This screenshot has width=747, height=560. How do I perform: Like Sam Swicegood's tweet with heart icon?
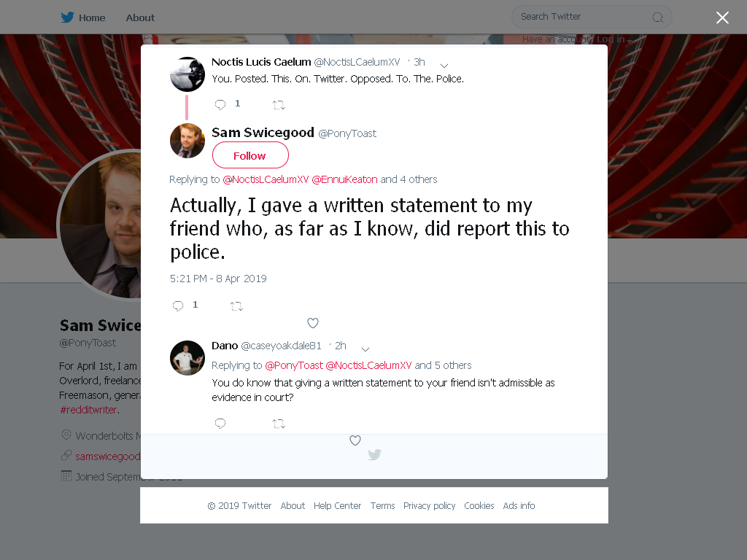312,323
